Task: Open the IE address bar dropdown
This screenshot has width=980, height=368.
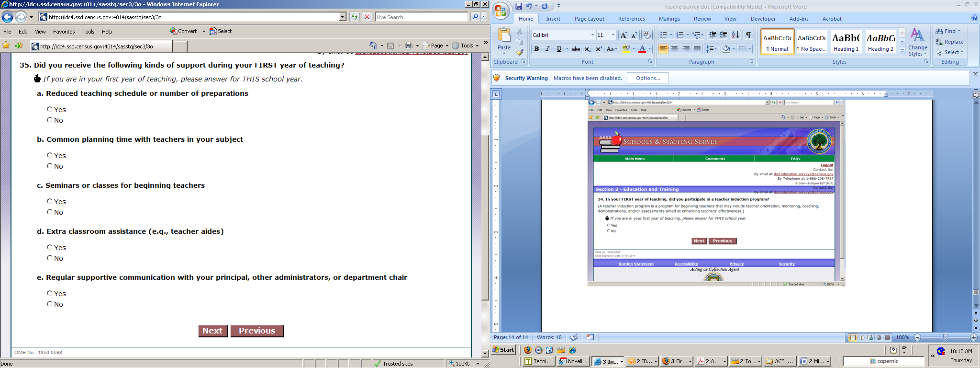Action: pyautogui.click(x=343, y=17)
